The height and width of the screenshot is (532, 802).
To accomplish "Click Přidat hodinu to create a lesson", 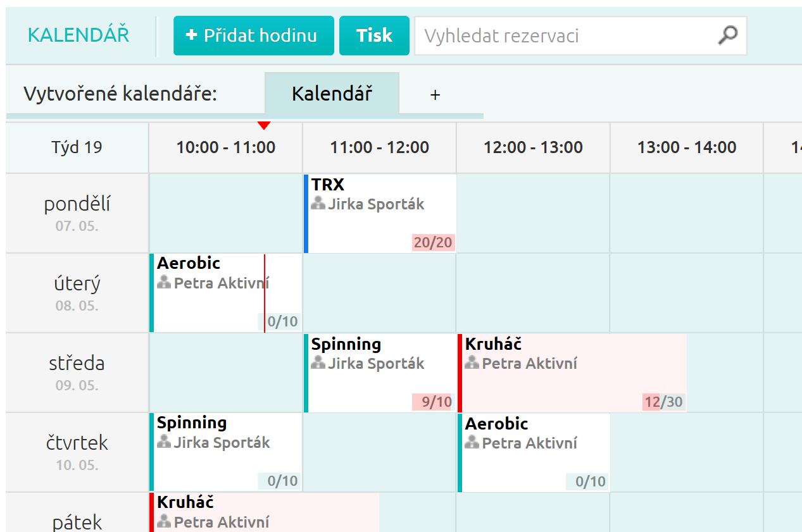I will (x=253, y=35).
